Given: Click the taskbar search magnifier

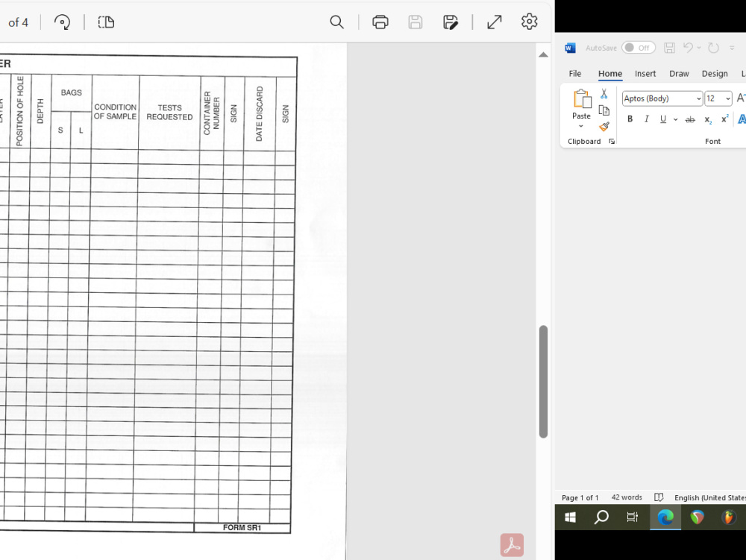Looking at the screenshot, I should (601, 517).
